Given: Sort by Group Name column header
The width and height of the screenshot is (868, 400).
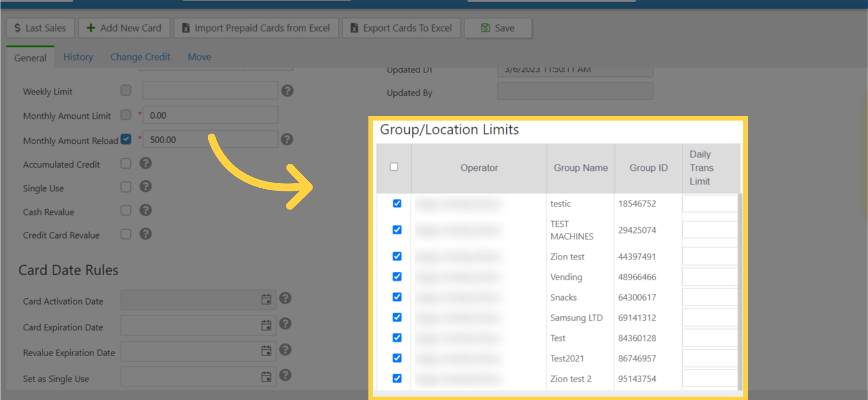Looking at the screenshot, I should pos(581,168).
